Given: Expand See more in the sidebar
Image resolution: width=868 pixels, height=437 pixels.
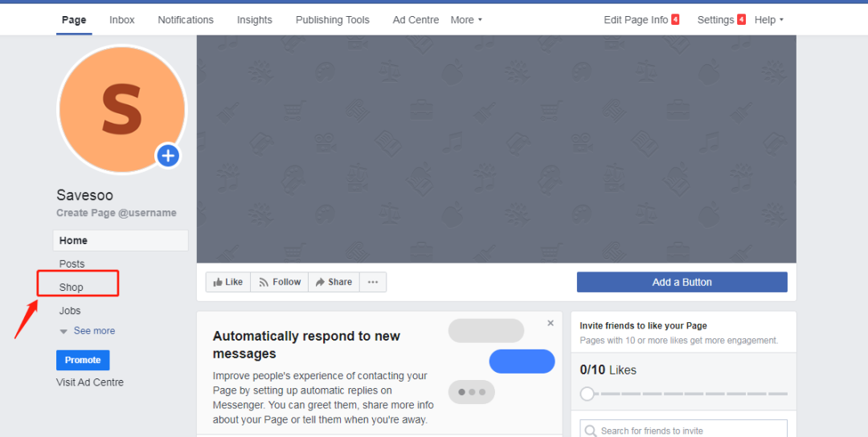Looking at the screenshot, I should [88, 331].
